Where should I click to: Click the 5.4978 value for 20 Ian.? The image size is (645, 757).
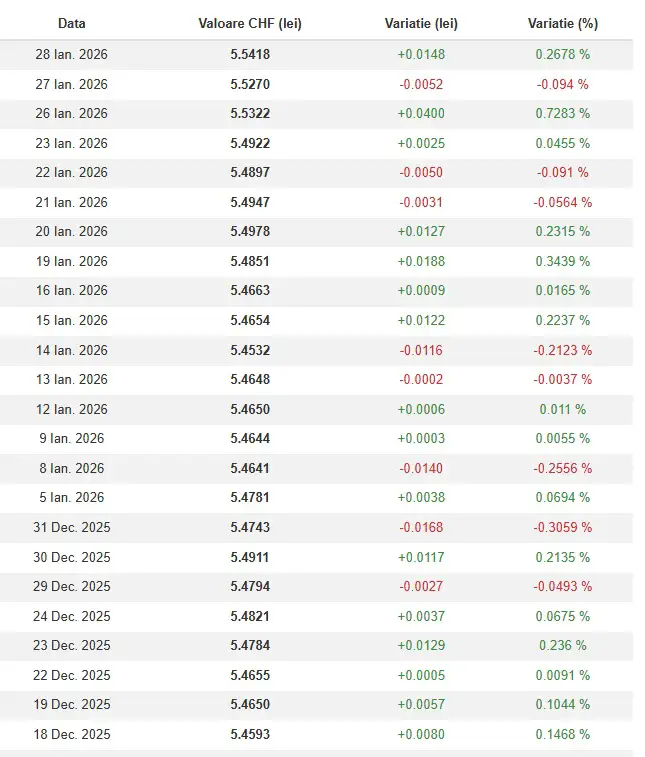pos(250,231)
